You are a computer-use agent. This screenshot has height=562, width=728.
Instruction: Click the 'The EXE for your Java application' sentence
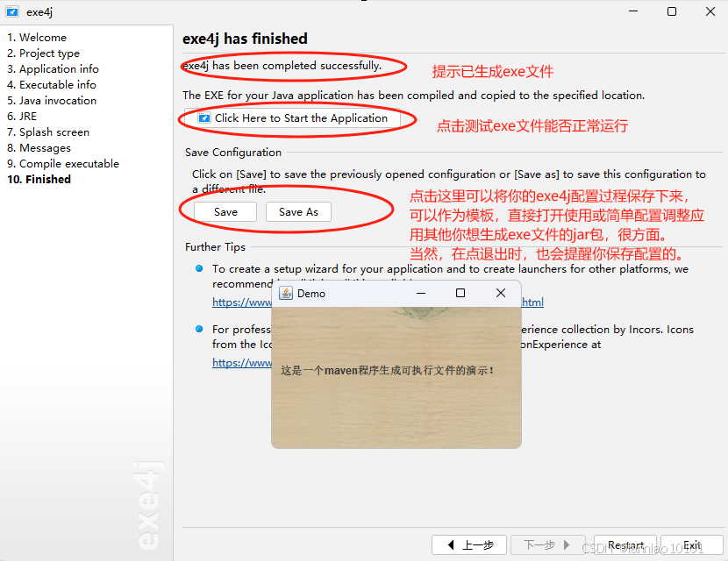click(414, 96)
